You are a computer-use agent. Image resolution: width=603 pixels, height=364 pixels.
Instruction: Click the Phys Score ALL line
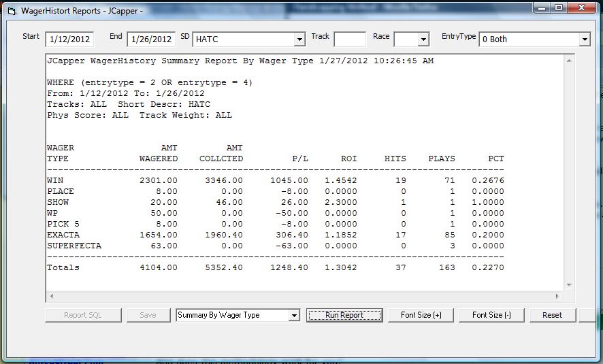140,115
